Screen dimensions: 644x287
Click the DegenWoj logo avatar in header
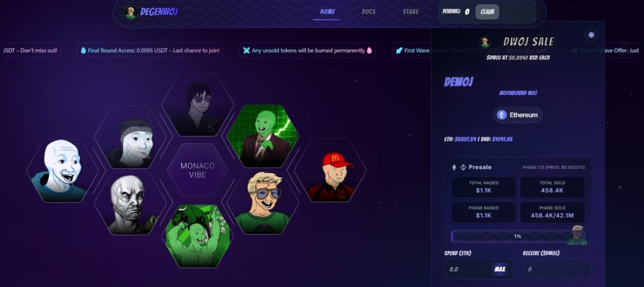(x=131, y=12)
